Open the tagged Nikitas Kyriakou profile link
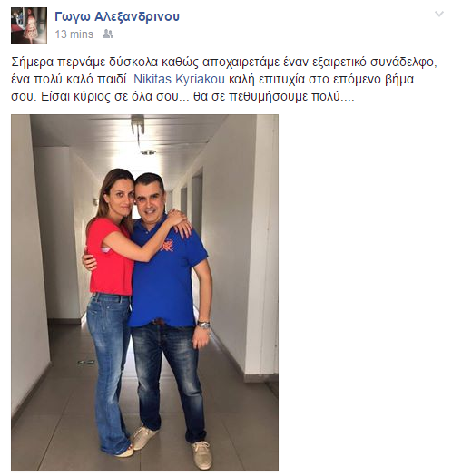The height and width of the screenshot is (476, 452). [179, 79]
